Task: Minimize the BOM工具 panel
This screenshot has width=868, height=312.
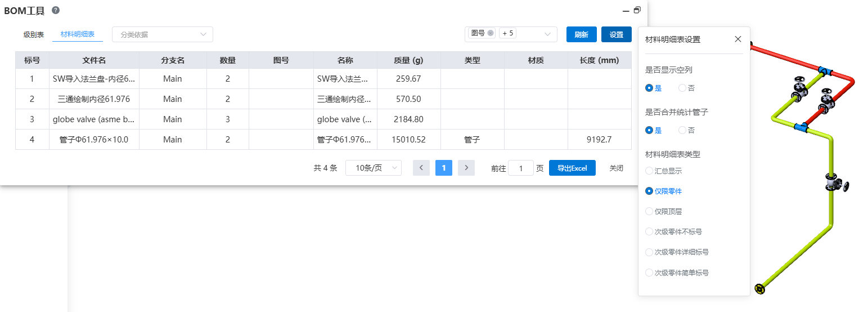Action: [626, 11]
